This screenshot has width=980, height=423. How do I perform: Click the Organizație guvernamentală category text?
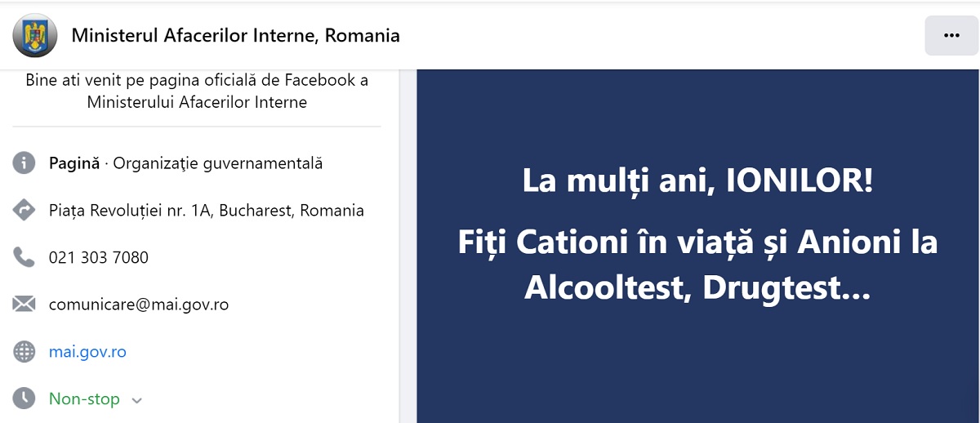click(218, 163)
